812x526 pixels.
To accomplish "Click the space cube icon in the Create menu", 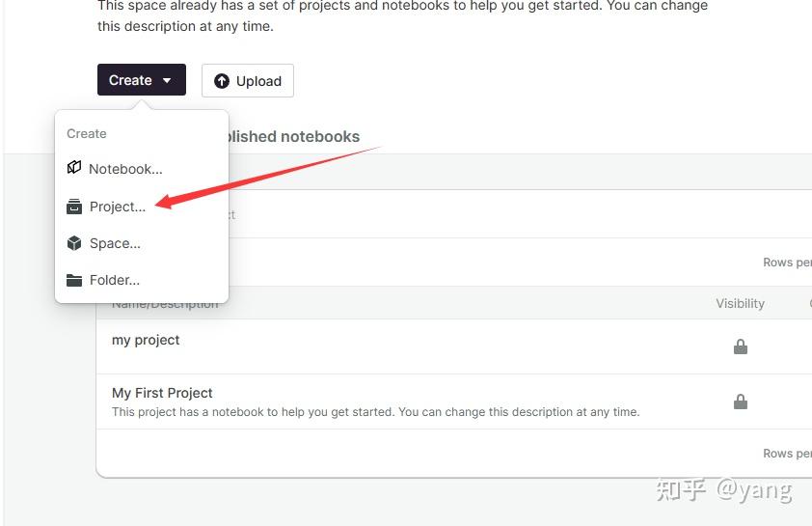I will pos(74,243).
